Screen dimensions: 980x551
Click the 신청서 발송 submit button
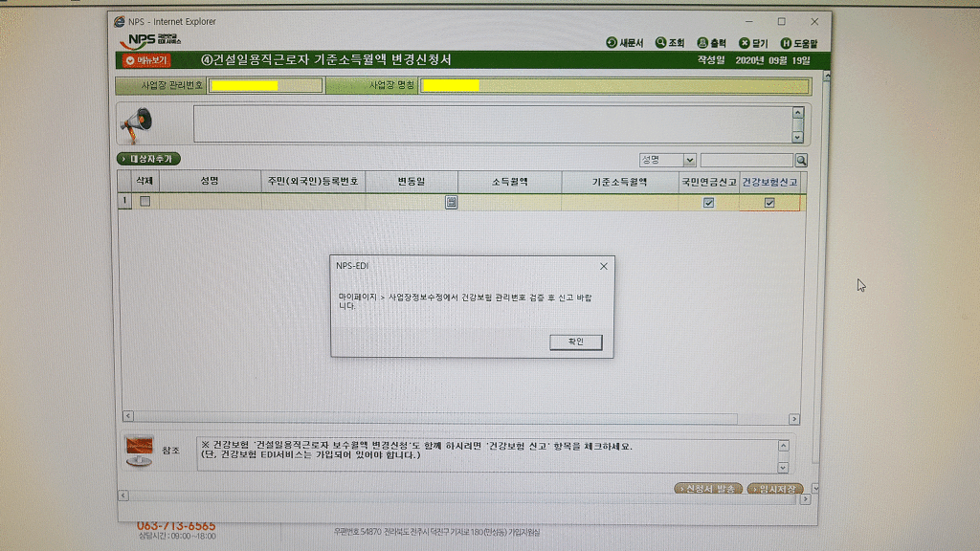click(709, 489)
